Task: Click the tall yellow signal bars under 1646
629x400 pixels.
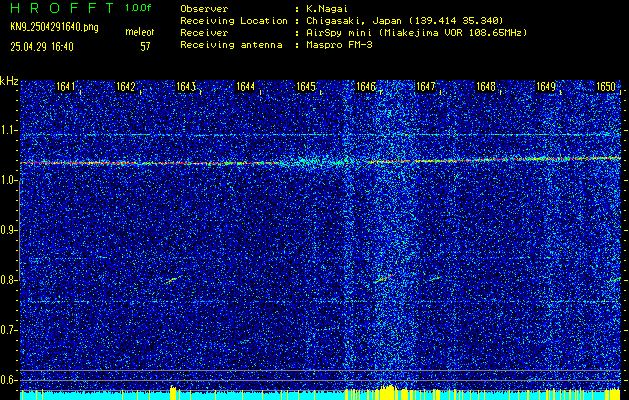Action: [386, 392]
